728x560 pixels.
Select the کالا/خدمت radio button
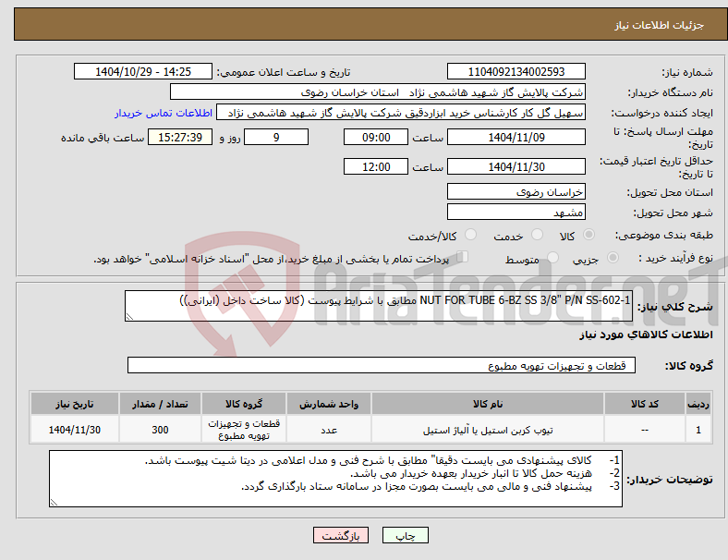(x=471, y=235)
